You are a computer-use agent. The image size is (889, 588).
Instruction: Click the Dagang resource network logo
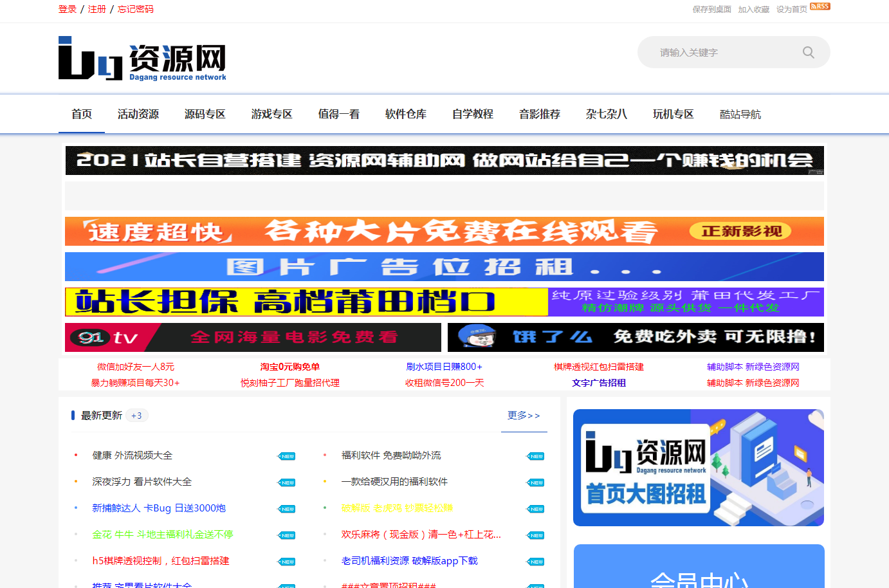(x=142, y=59)
